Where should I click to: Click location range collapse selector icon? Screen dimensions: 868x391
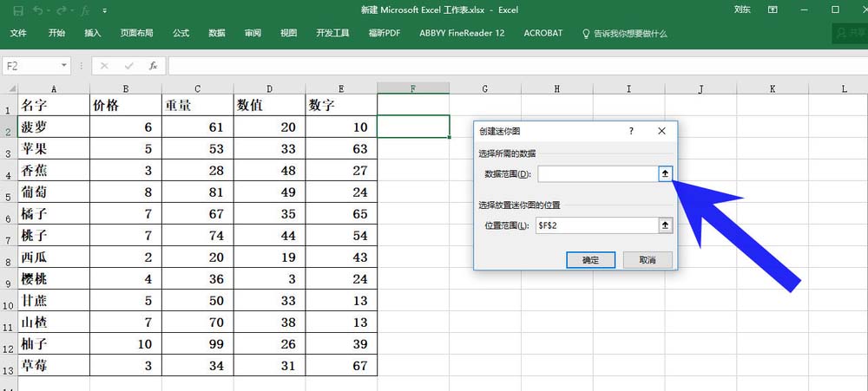666,225
